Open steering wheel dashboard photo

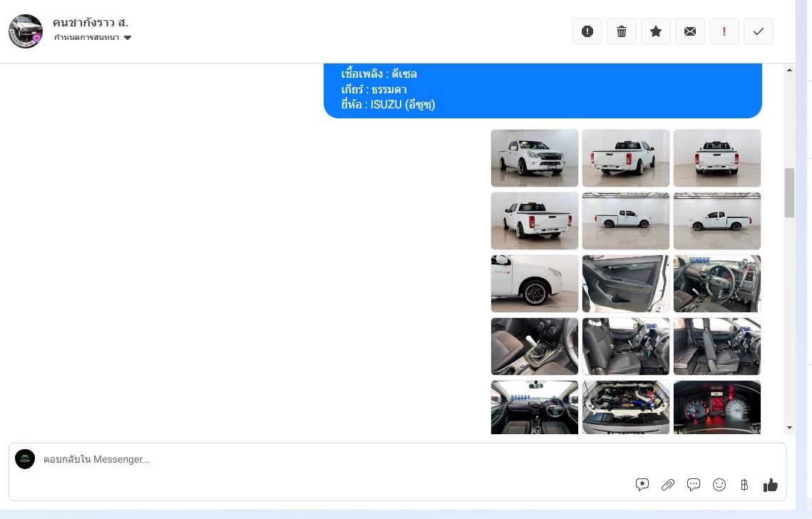(x=716, y=283)
